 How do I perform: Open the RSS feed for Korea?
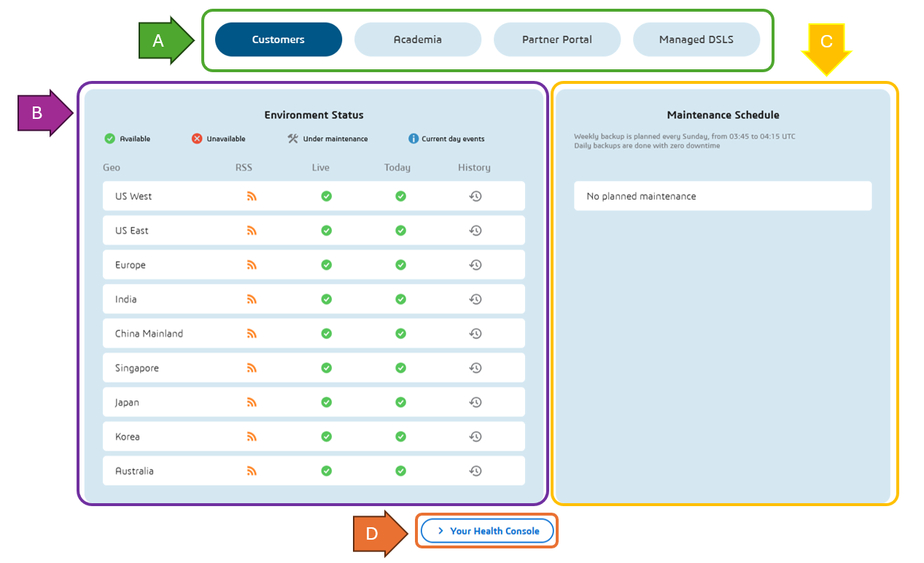click(x=252, y=436)
